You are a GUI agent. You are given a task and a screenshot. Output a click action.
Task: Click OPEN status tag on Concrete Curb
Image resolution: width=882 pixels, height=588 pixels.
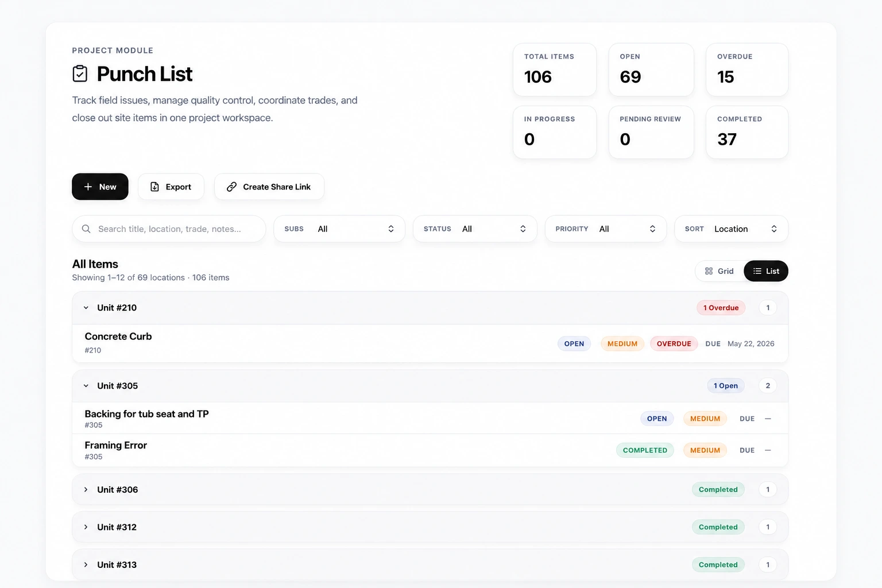point(574,344)
